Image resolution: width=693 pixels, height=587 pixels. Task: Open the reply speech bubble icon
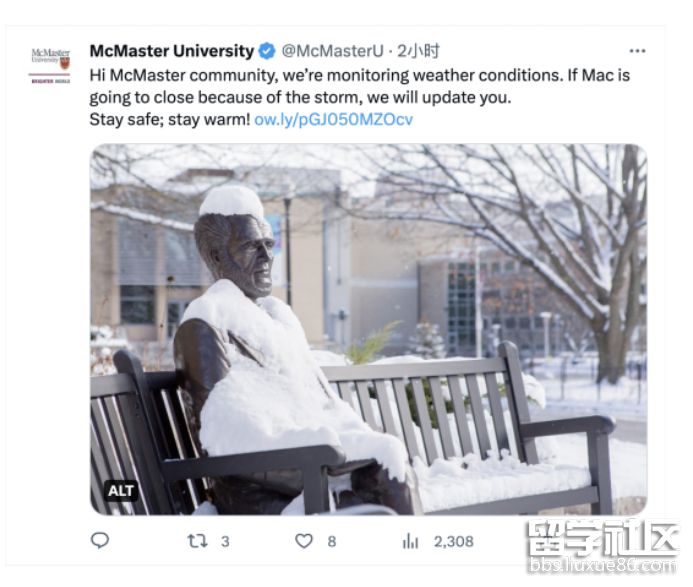pos(100,540)
